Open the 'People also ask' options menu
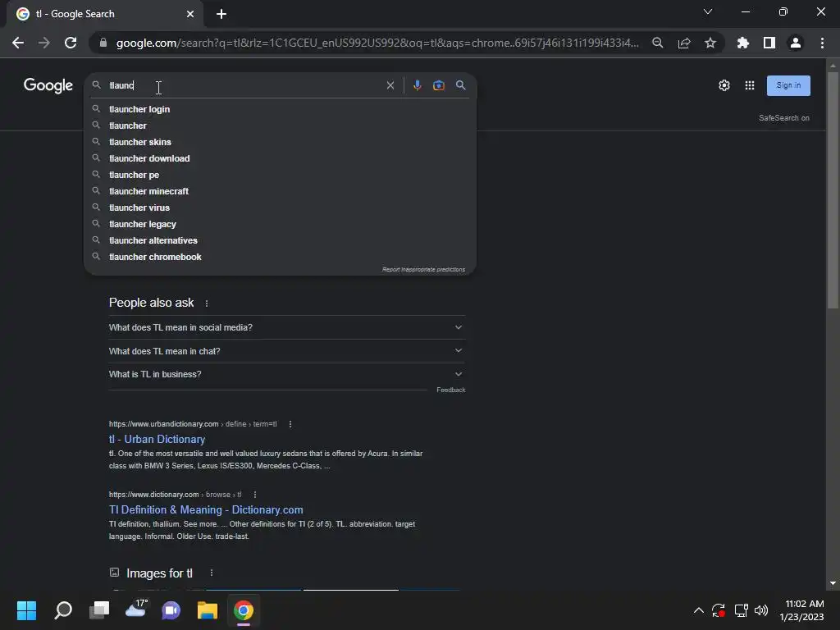The width and height of the screenshot is (840, 630). point(207,304)
